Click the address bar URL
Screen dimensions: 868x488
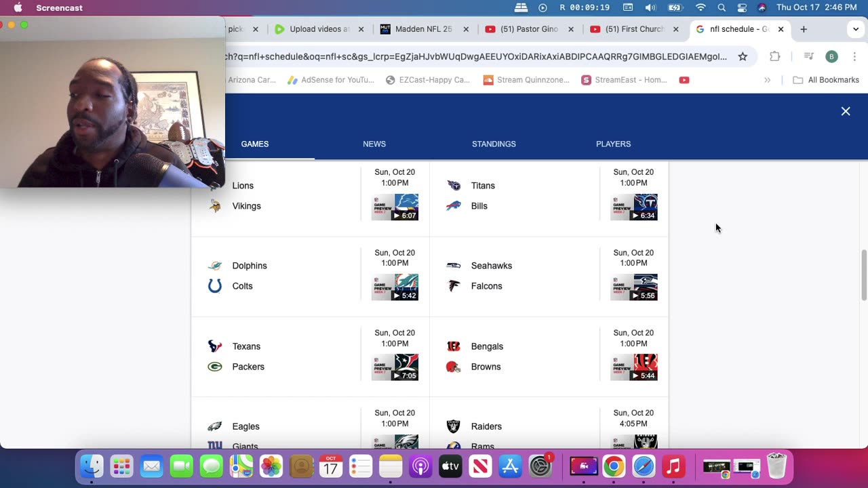pyautogui.click(x=476, y=56)
